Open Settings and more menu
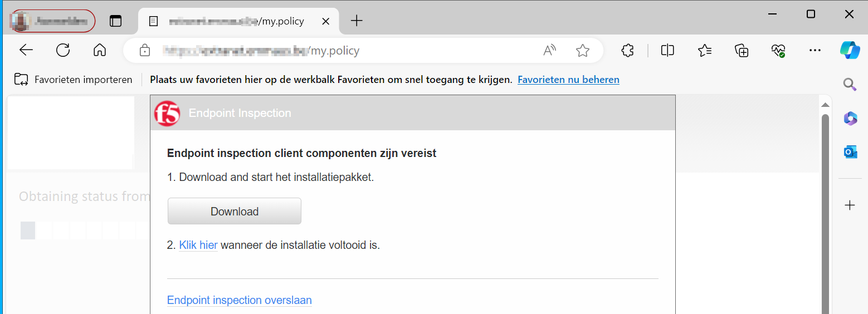Image resolution: width=868 pixels, height=314 pixels. tap(815, 51)
